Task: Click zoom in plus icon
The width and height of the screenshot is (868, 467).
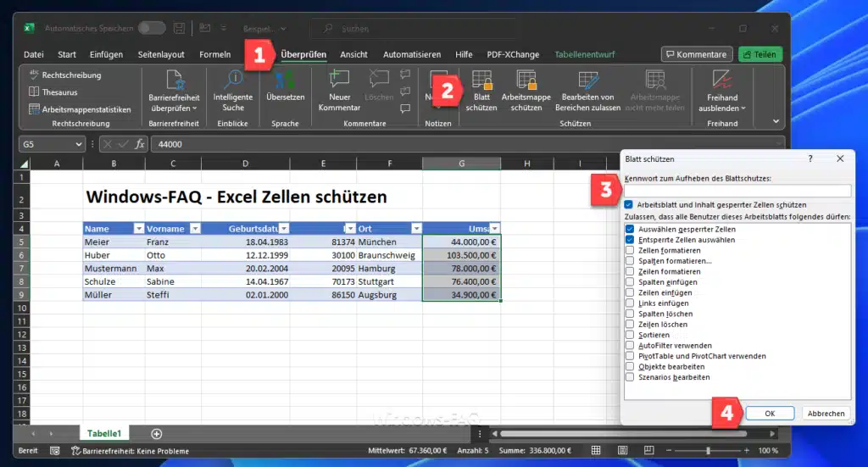Action: (x=746, y=450)
